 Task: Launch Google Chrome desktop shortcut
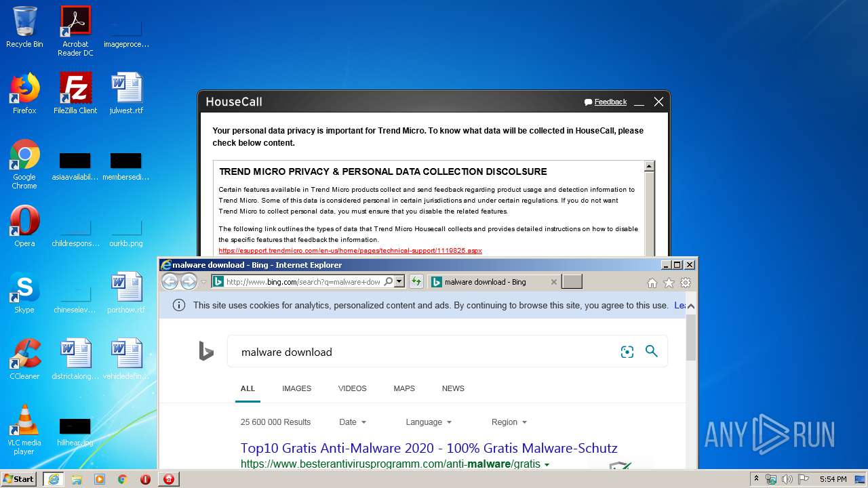24,165
